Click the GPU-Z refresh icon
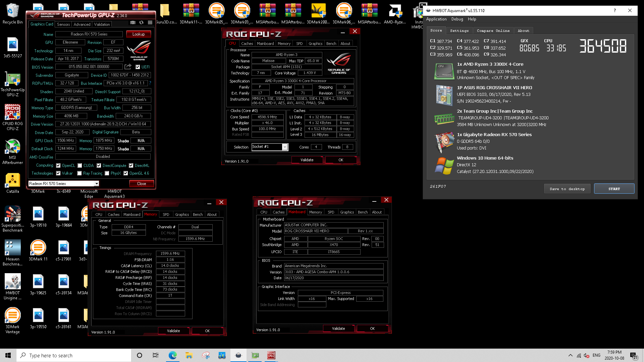644x362 pixels. pos(141,23)
